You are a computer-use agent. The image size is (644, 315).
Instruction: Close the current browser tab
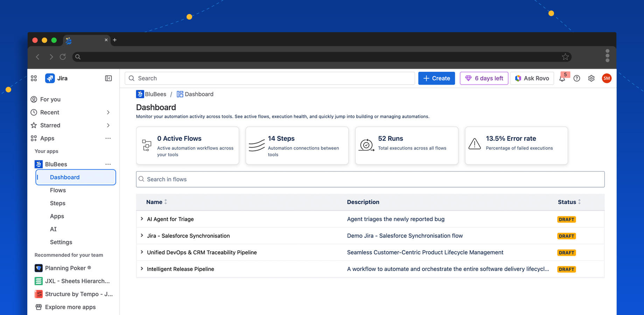coord(106,40)
